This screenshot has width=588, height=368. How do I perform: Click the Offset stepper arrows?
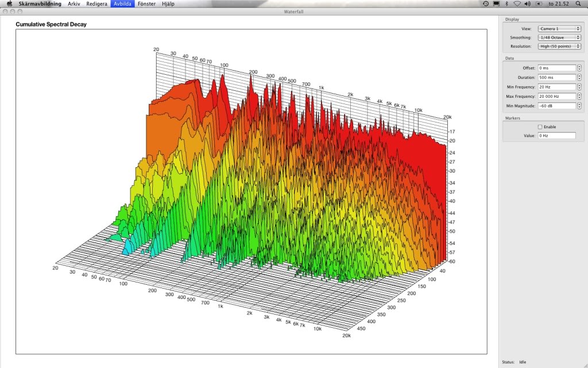point(579,68)
